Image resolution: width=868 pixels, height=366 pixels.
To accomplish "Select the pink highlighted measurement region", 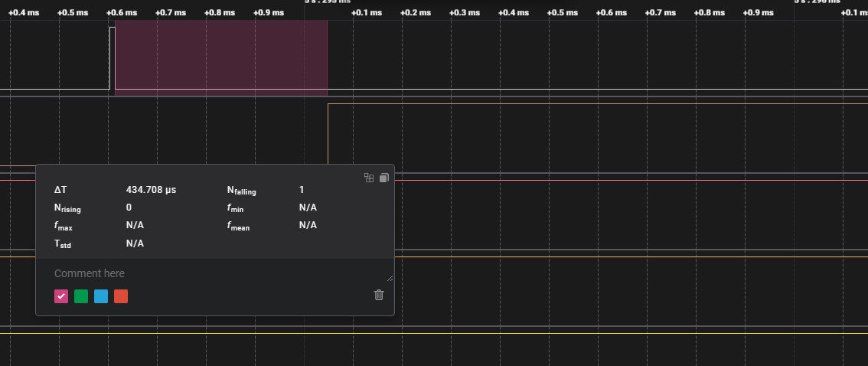I will coord(220,57).
